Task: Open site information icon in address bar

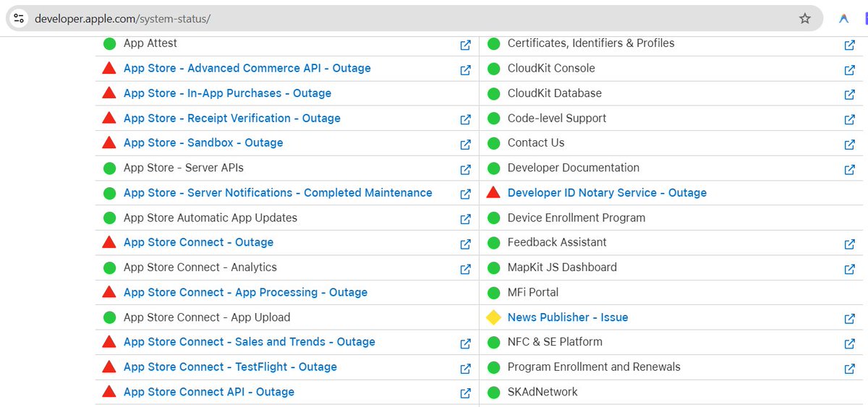Action: [x=19, y=18]
